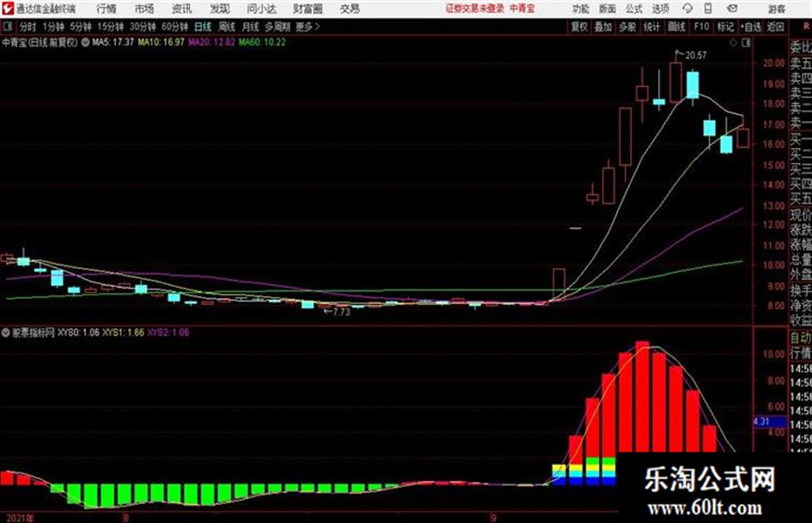Image resolution: width=812 pixels, height=523 pixels.
Task: Click 证券交易未登录 status link
Action: 475,9
